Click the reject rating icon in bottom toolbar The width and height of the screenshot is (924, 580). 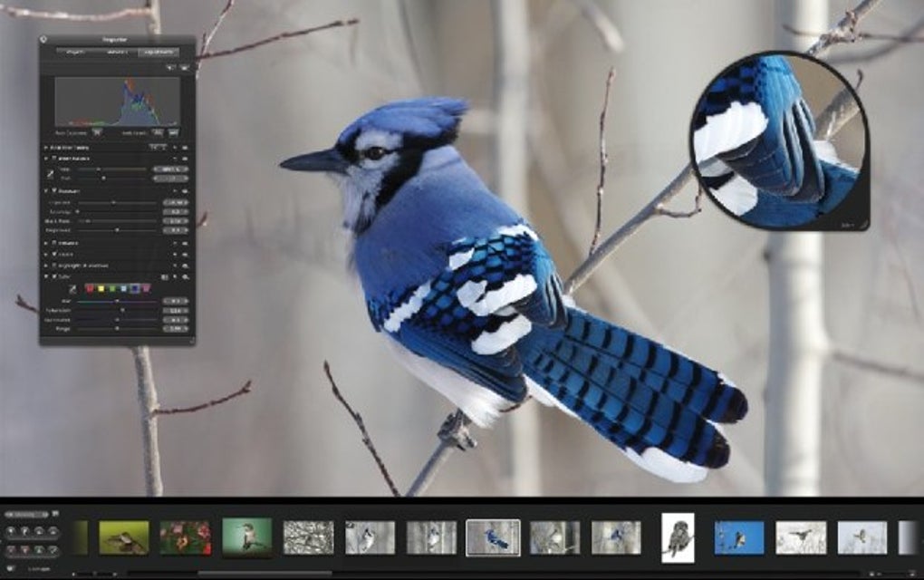point(11,550)
